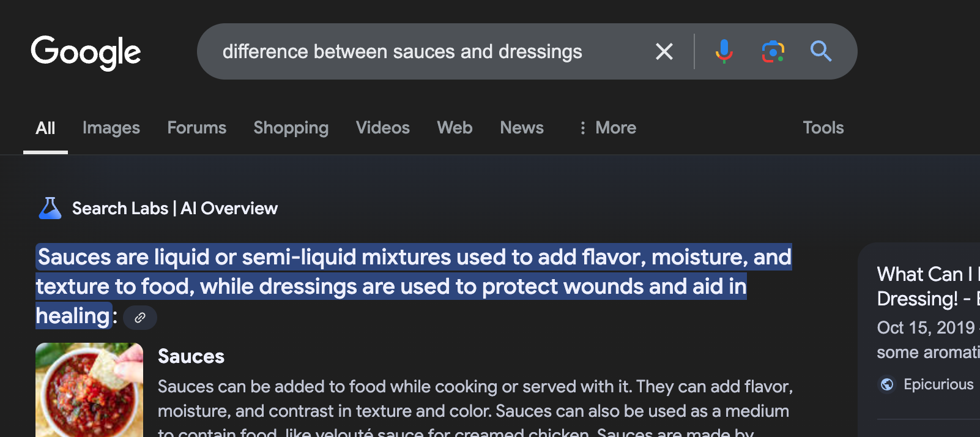
Task: Click the search query input field
Action: coord(428,51)
